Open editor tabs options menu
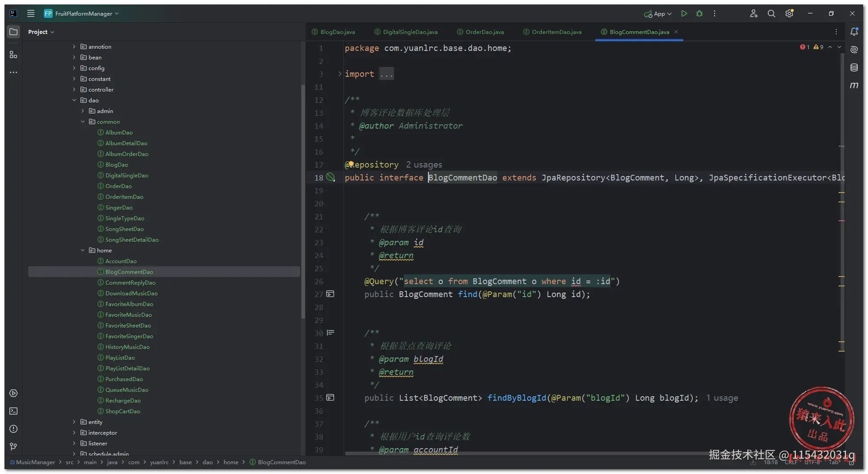 coord(836,32)
